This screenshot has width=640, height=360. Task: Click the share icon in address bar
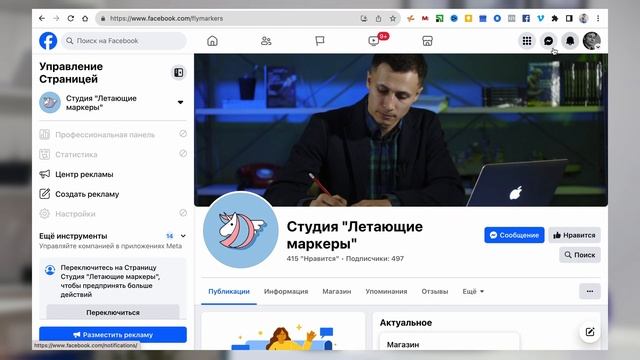pyautogui.click(x=378, y=18)
